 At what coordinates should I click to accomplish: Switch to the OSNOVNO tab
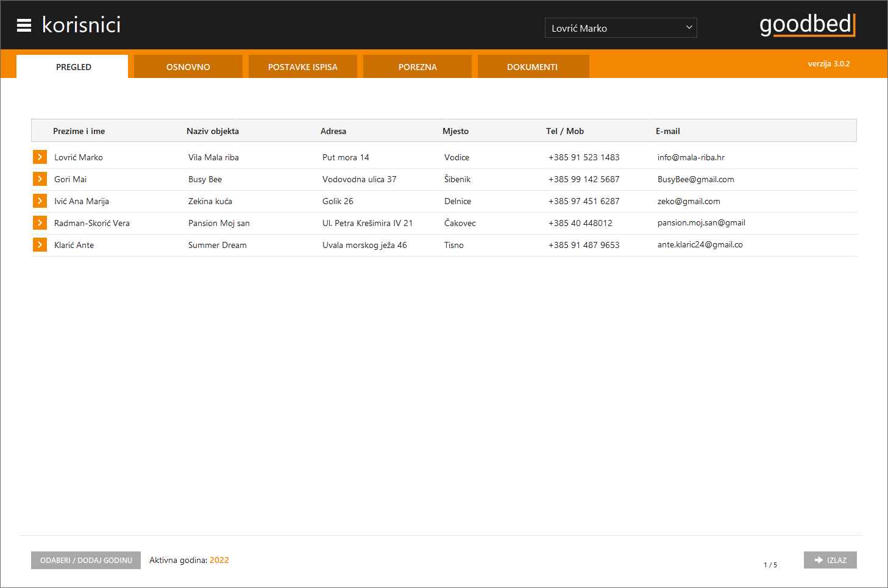tap(188, 67)
